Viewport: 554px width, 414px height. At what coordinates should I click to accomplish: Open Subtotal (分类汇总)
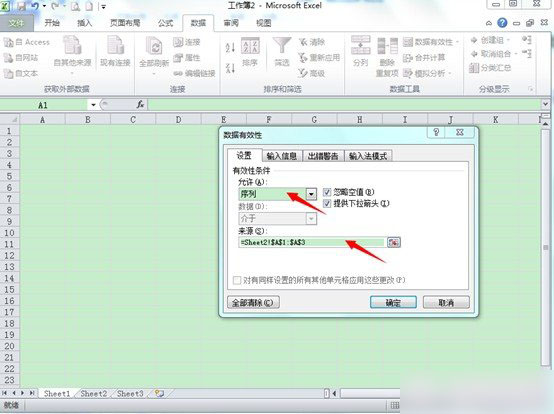490,67
